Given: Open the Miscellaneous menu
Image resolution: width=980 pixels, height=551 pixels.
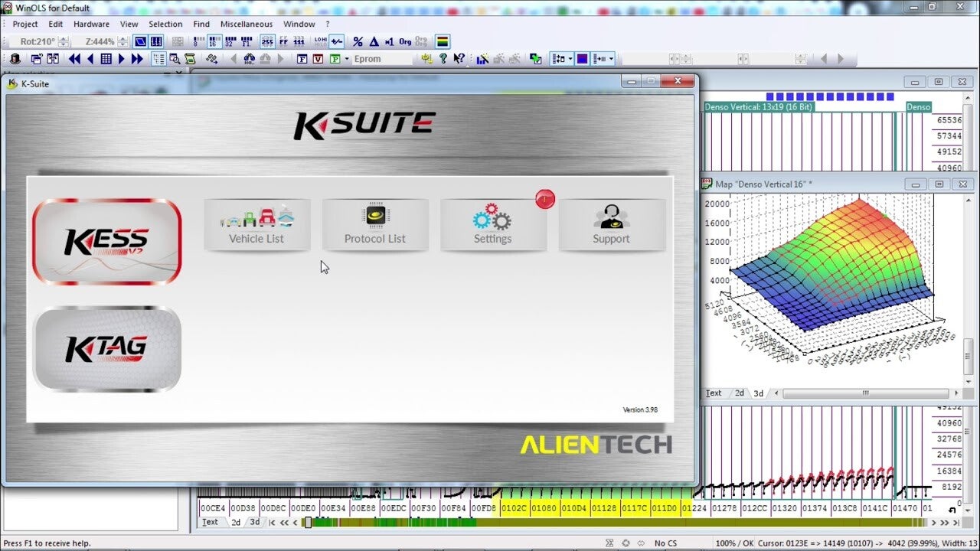Looking at the screenshot, I should (247, 24).
